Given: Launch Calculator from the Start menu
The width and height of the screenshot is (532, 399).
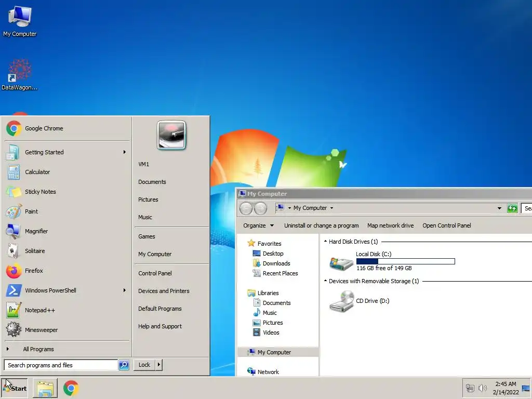Looking at the screenshot, I should [67, 172].
